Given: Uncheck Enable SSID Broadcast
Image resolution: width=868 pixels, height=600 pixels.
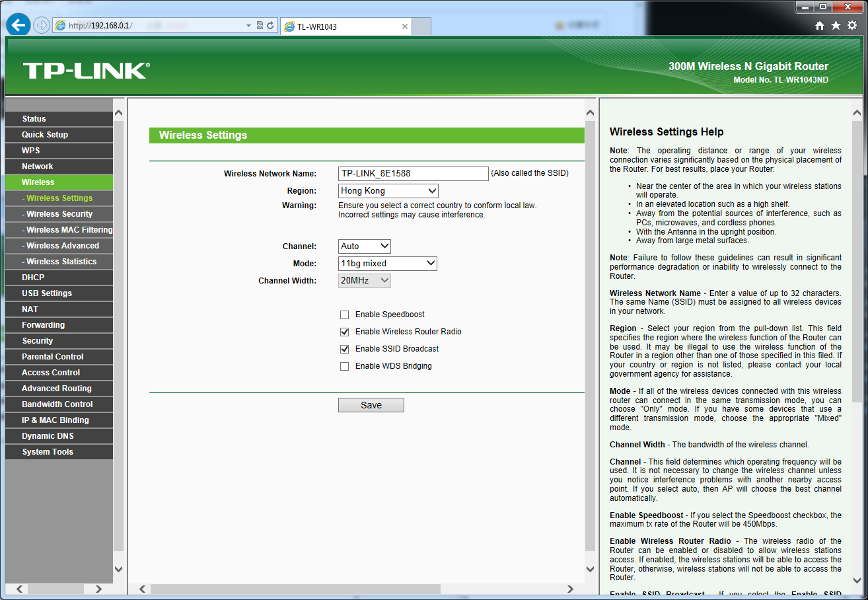Looking at the screenshot, I should (x=344, y=349).
